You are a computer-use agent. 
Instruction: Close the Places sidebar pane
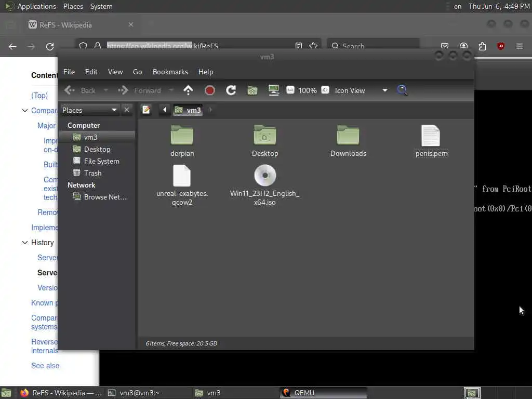click(127, 110)
